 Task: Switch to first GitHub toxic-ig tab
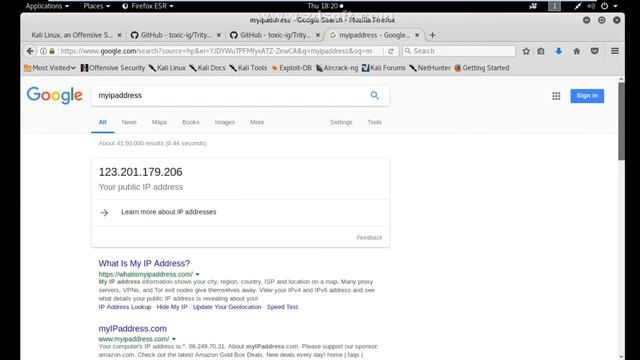pyautogui.click(x=176, y=35)
